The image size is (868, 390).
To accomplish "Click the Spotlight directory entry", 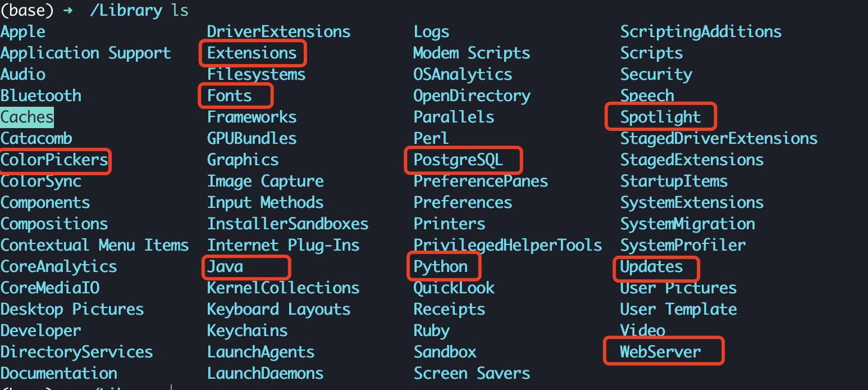I will click(x=660, y=117).
